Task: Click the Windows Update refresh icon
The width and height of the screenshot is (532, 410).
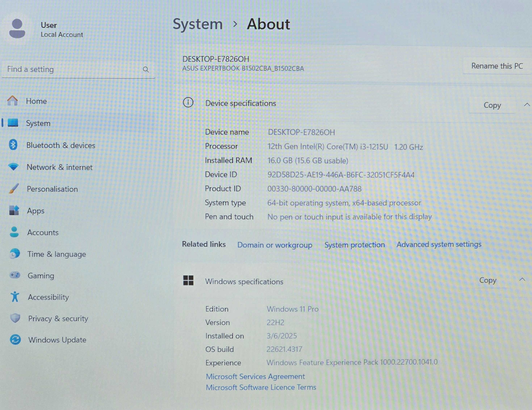Action: 15,340
